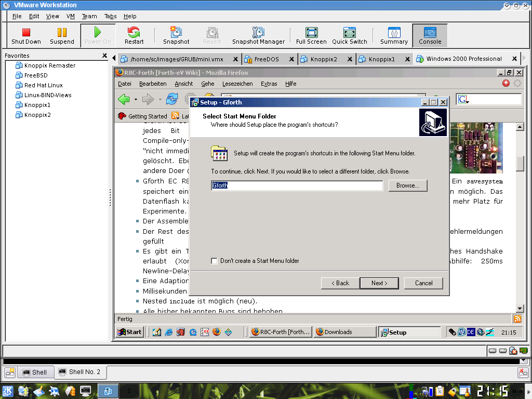Click the RSS feed icon in Firefox status bar

click(x=517, y=319)
